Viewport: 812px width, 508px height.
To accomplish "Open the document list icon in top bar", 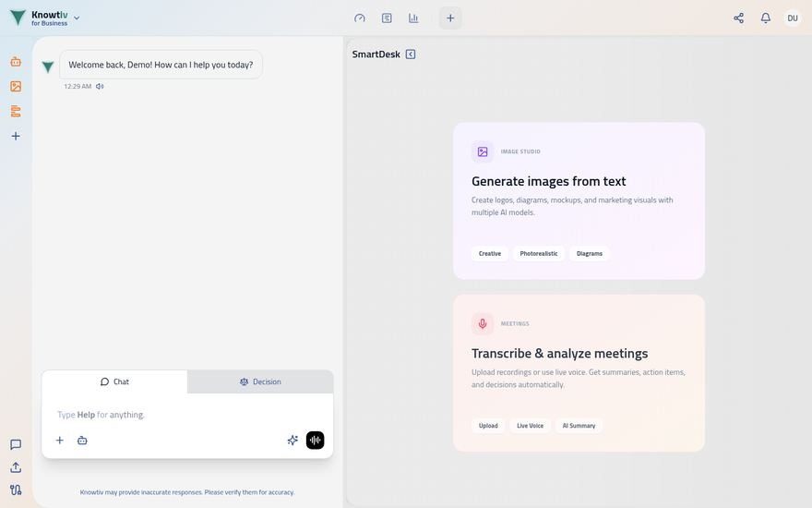I will click(387, 18).
